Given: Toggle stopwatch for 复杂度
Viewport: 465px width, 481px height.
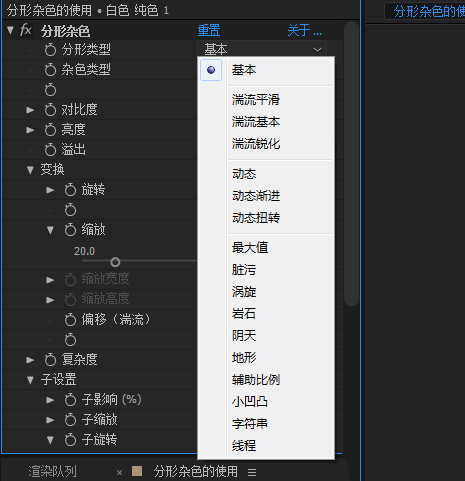Looking at the screenshot, I should point(50,360).
